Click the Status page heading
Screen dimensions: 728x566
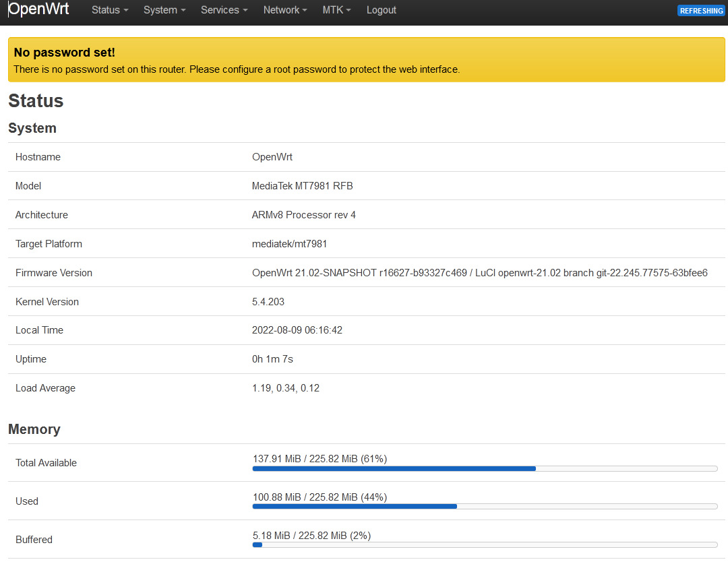[36, 101]
